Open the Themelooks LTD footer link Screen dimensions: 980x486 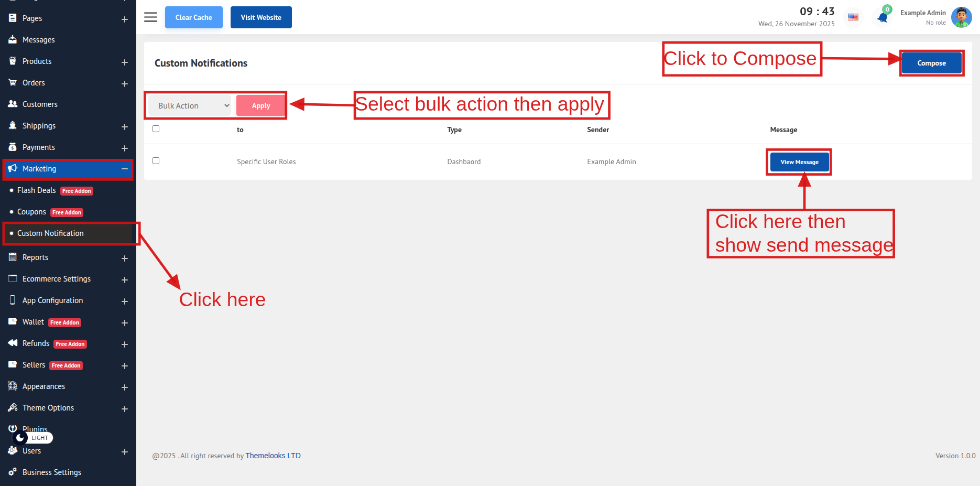[x=273, y=456]
